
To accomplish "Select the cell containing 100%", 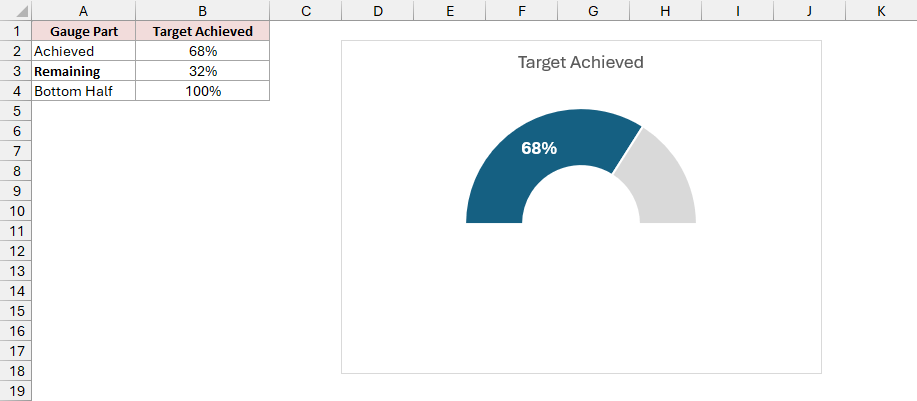I will [x=202, y=91].
